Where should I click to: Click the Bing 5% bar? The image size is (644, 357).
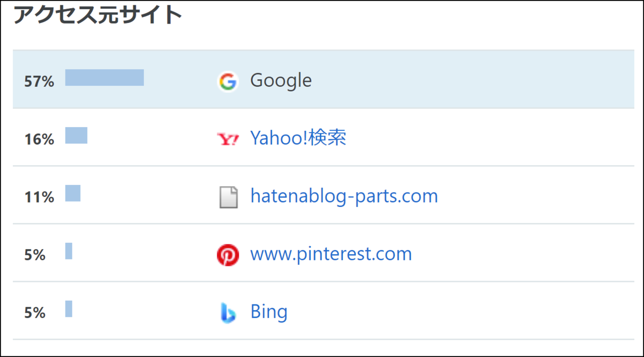pyautogui.click(x=69, y=309)
